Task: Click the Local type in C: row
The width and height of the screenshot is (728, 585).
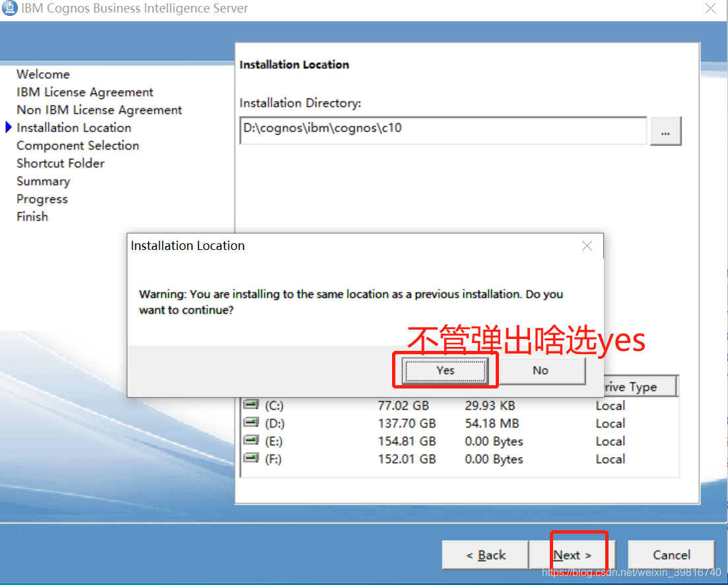Action: [x=611, y=406]
